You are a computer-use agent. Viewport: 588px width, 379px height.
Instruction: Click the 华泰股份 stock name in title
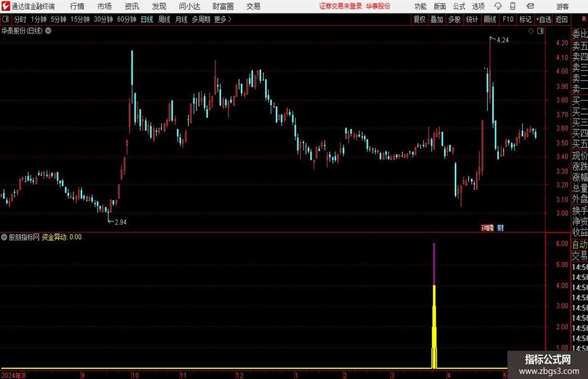[378, 6]
